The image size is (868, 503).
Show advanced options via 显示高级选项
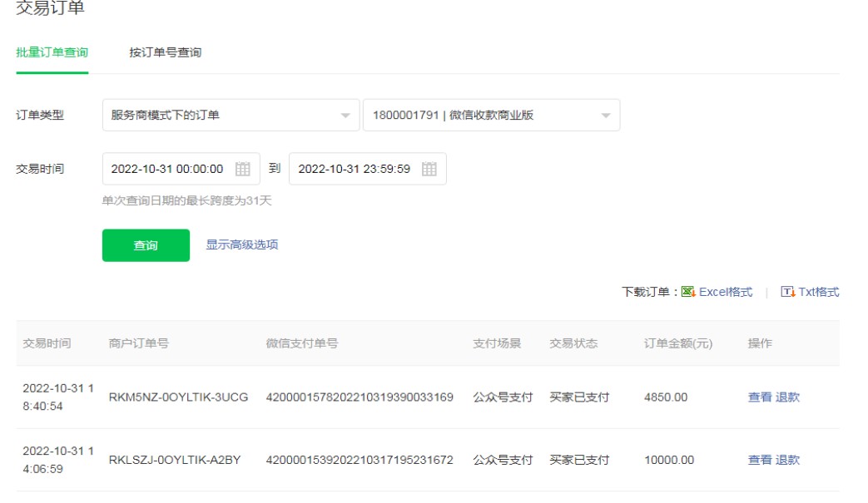pyautogui.click(x=242, y=244)
